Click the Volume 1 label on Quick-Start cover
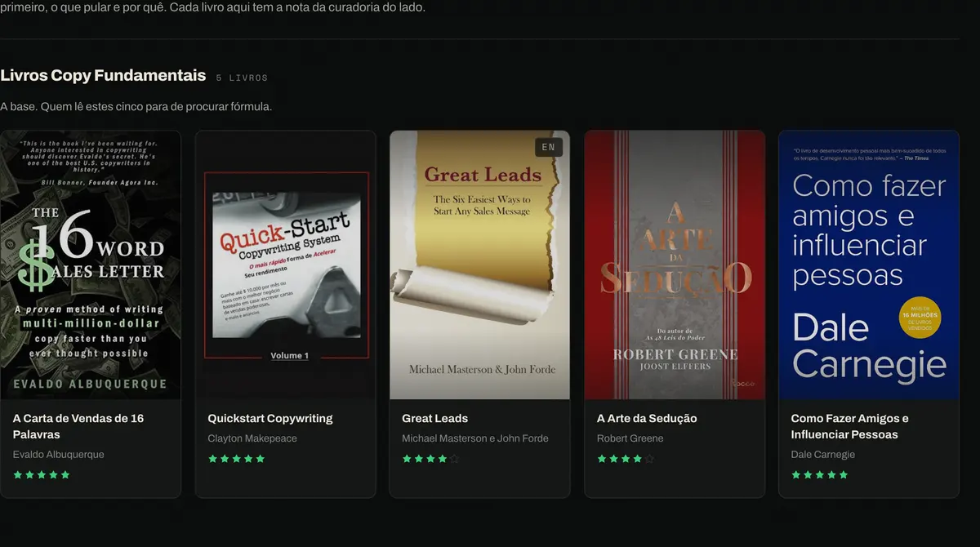 [290, 356]
